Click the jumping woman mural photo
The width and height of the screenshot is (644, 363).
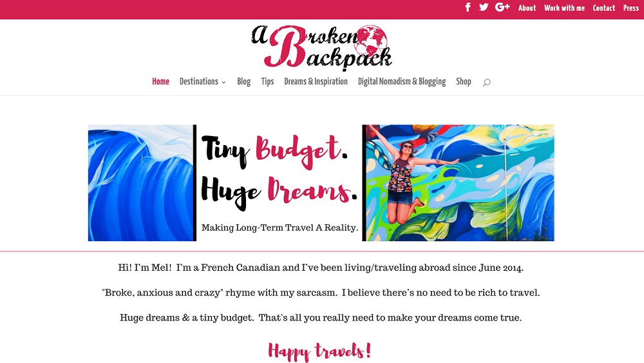tap(460, 183)
